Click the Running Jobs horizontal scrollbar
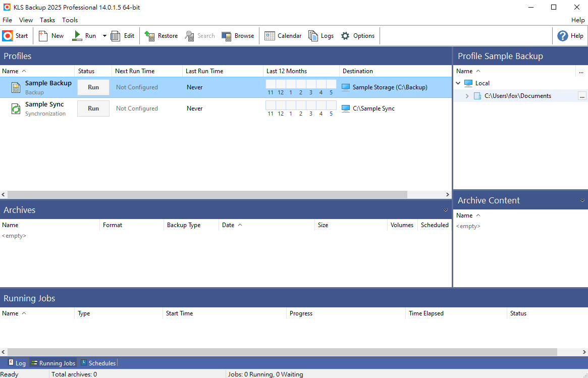588x378 pixels. pos(282,352)
